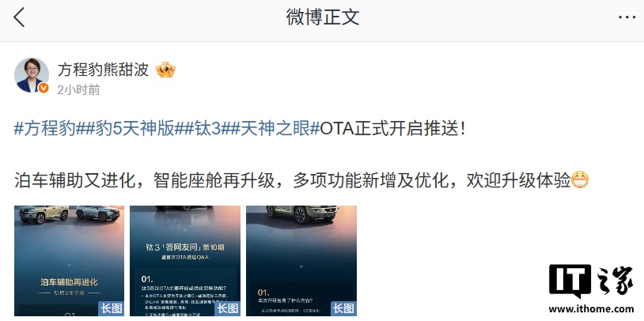
Task: Click the grinning emoji after the post text
Action: pos(580,179)
